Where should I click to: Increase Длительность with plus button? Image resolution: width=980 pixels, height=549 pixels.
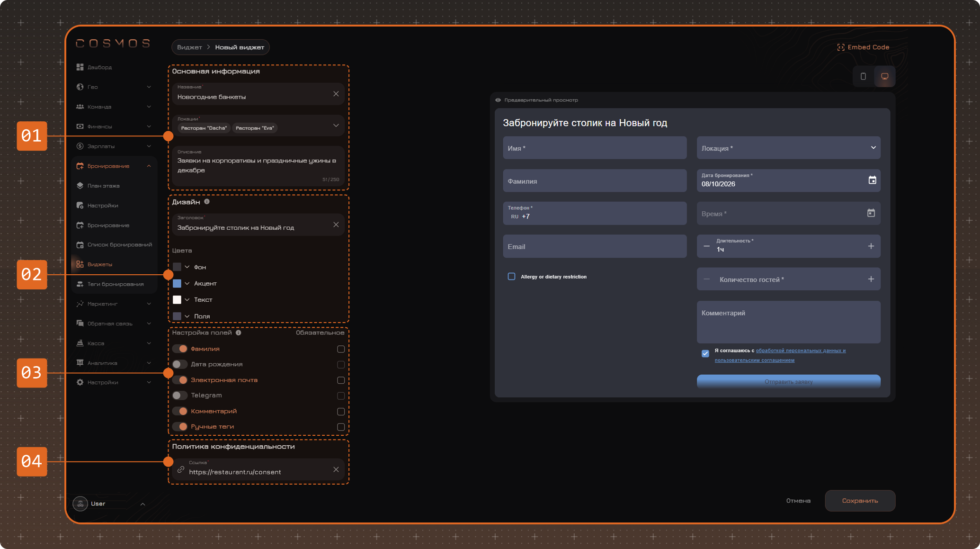coord(871,246)
